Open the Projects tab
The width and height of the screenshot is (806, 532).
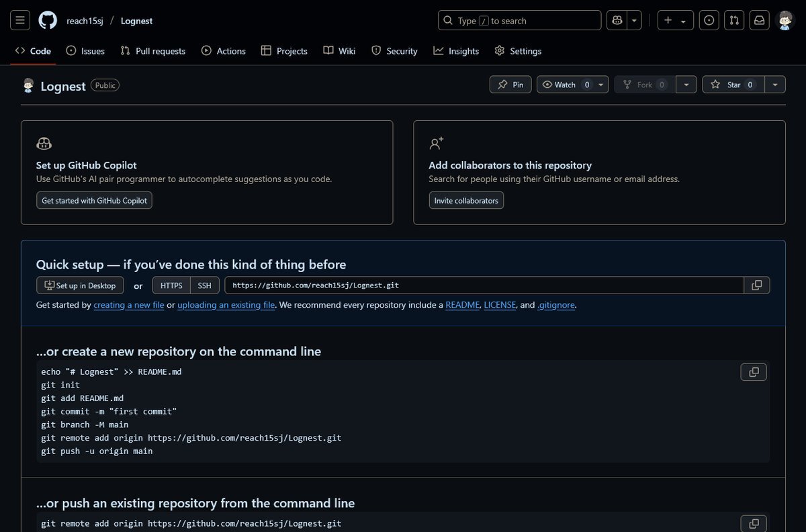pyautogui.click(x=283, y=51)
